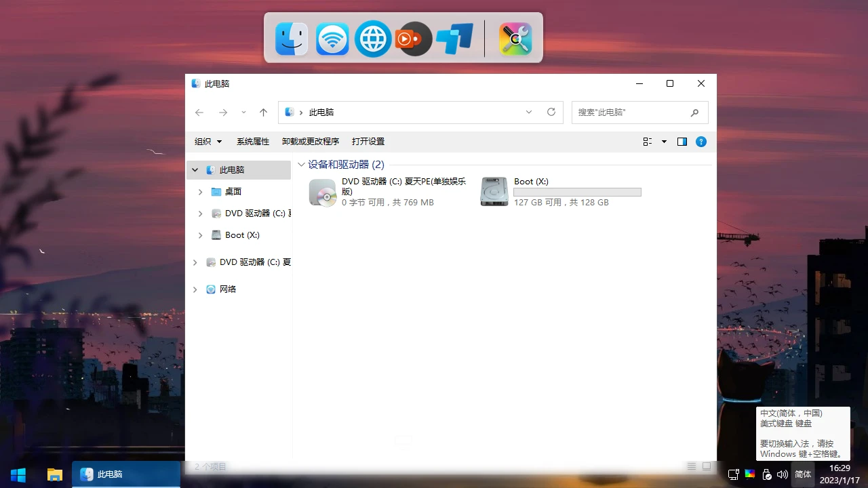This screenshot has width=868, height=488.
Task: Open address bar history dropdown
Action: point(529,113)
